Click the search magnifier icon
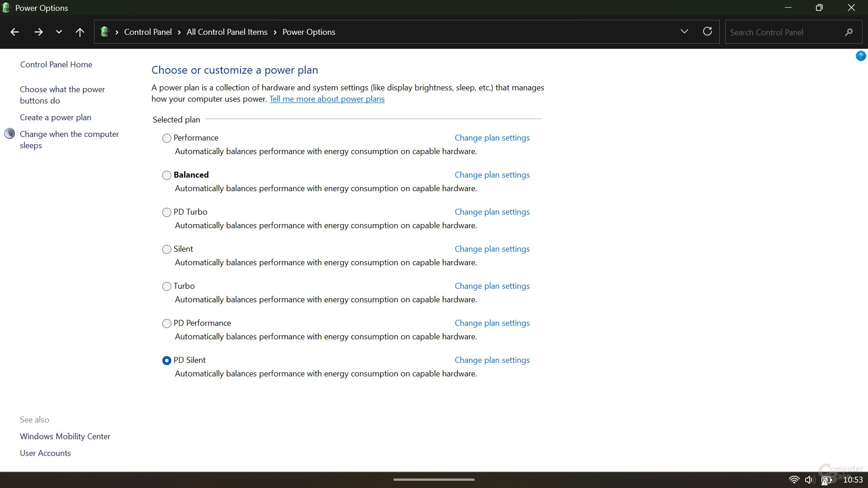Viewport: 868px width, 488px height. [x=849, y=32]
